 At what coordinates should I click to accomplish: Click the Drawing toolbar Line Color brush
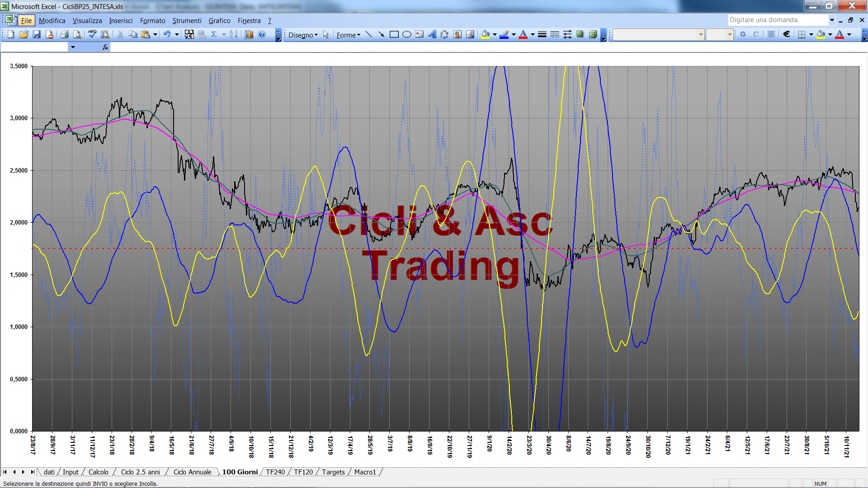point(504,35)
